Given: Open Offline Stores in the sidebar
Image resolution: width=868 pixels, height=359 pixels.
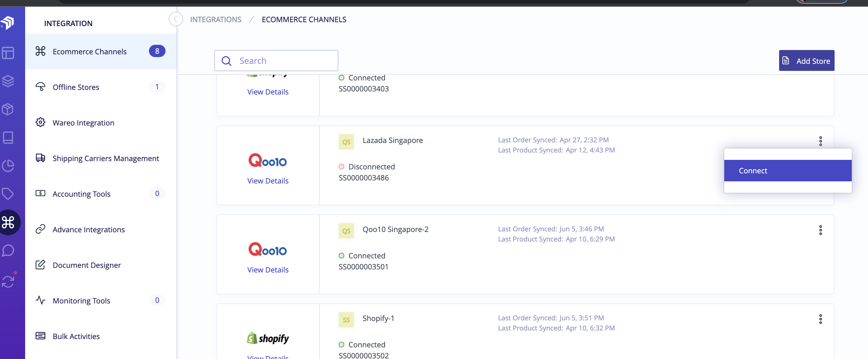Looking at the screenshot, I should [101, 87].
